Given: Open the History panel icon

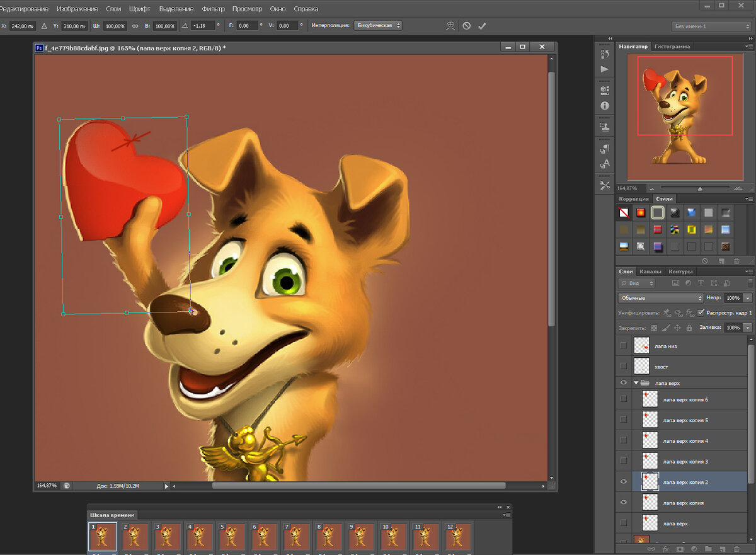Looking at the screenshot, I should [605, 55].
